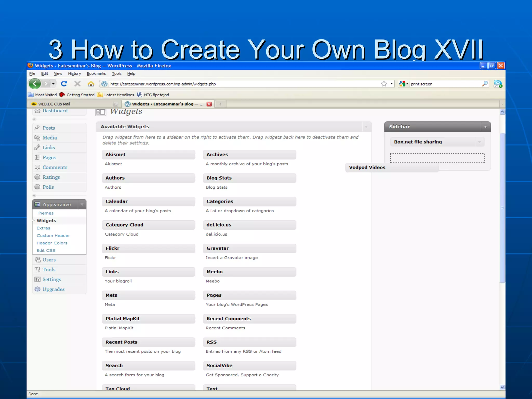The image size is (532, 399).
Task: Open the History menu
Action: [75, 74]
